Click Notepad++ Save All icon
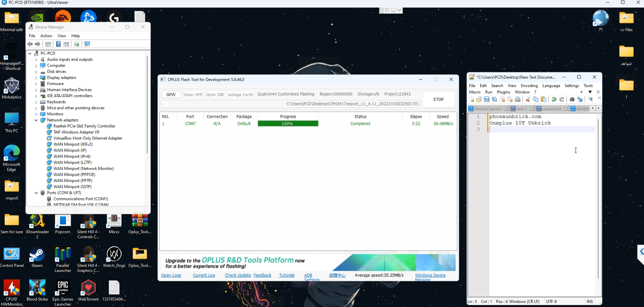This screenshot has width=644, height=307. point(494,99)
